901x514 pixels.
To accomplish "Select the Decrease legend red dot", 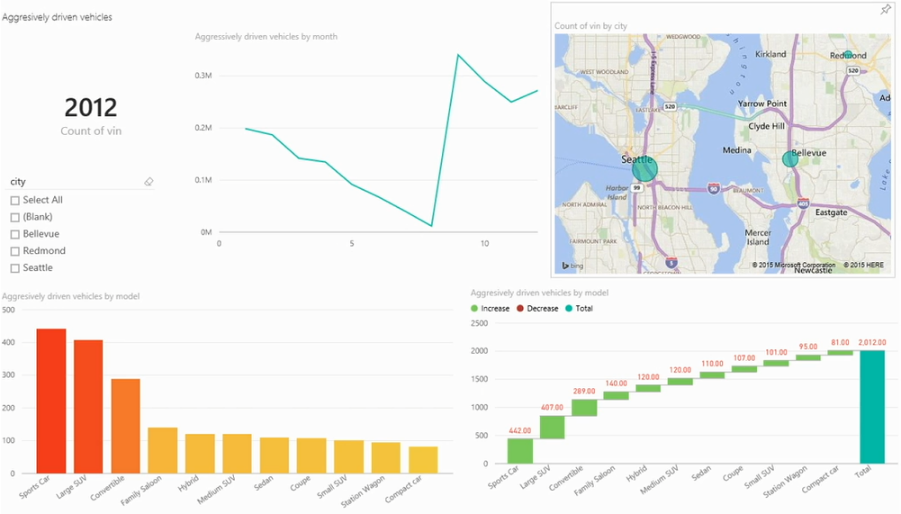I will point(520,308).
